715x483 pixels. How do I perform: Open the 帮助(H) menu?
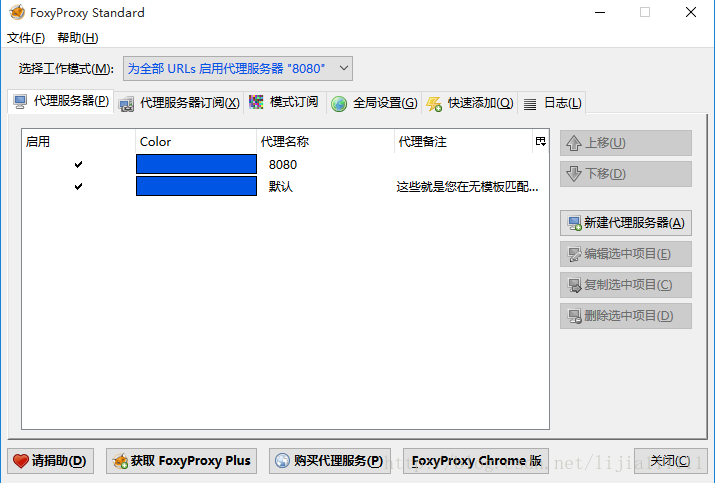pyautogui.click(x=78, y=37)
